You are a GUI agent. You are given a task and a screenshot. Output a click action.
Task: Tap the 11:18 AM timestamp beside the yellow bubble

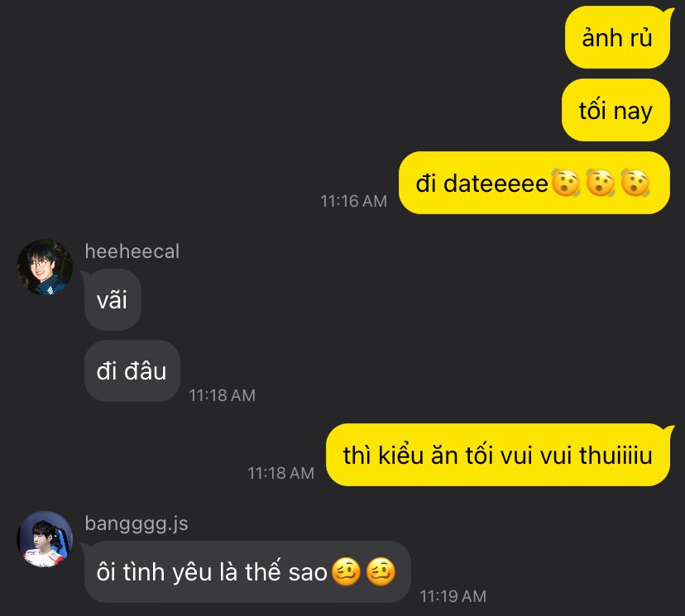pos(281,473)
